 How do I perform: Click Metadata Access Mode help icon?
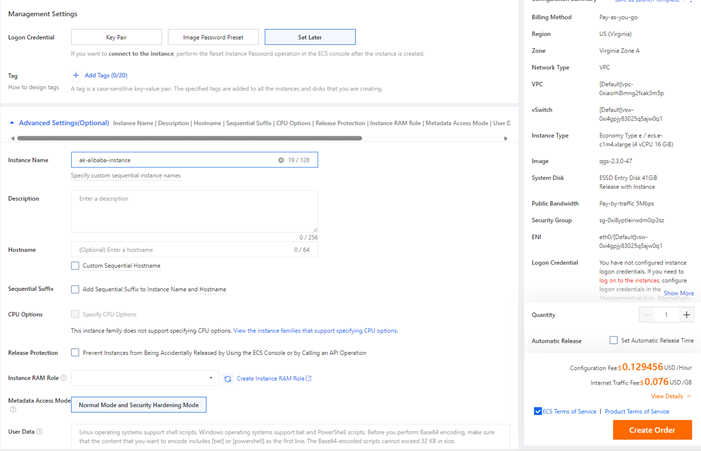(x=13, y=409)
